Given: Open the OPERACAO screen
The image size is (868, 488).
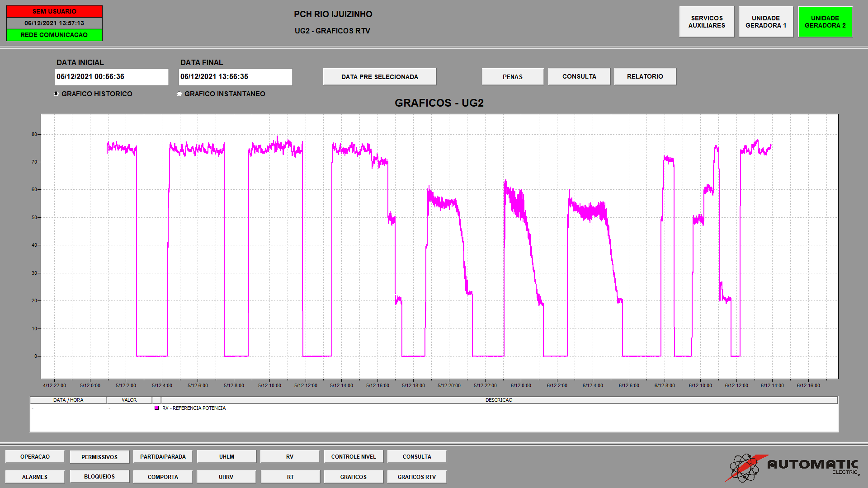Looking at the screenshot, I should (35, 457).
